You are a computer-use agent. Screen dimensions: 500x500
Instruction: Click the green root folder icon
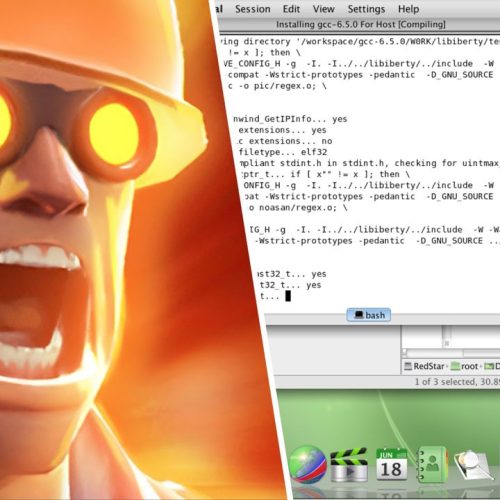click(455, 366)
